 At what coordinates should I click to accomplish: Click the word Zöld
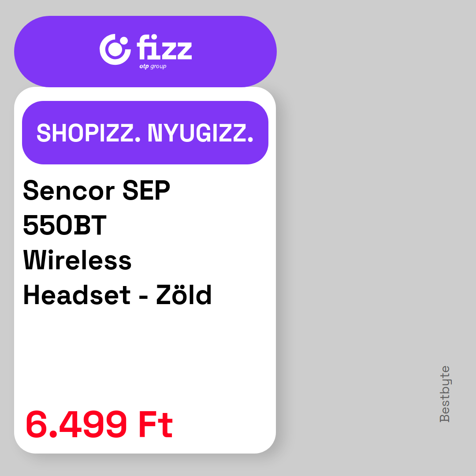tap(184, 294)
